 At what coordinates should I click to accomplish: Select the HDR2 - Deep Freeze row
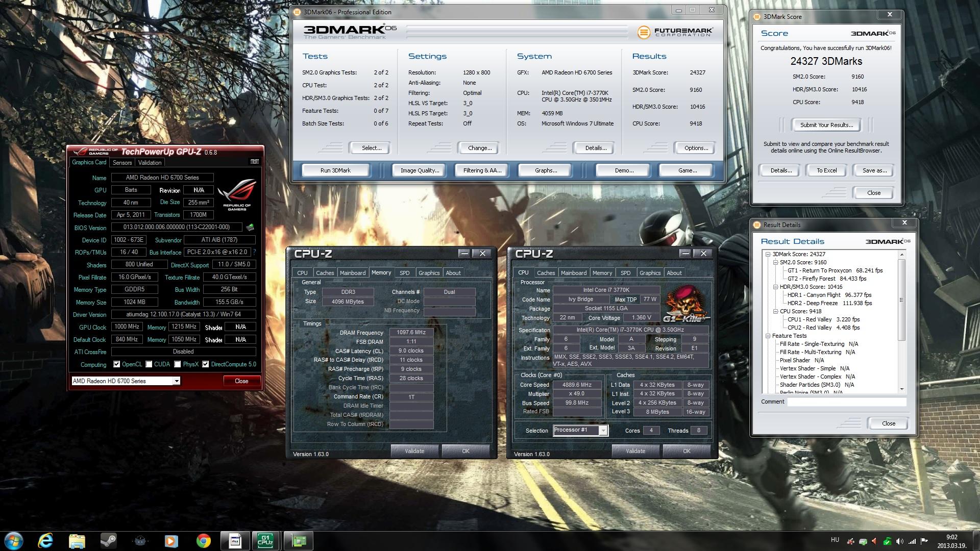point(829,303)
